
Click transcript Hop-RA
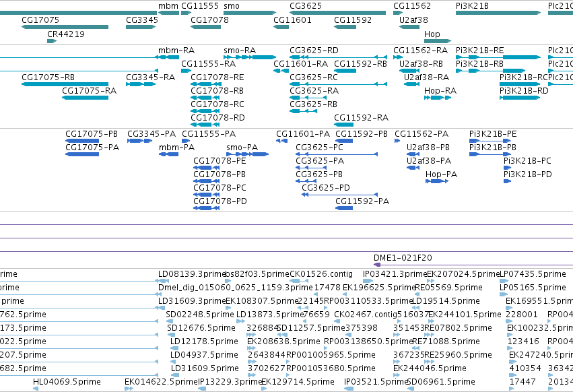pyautogui.click(x=438, y=98)
